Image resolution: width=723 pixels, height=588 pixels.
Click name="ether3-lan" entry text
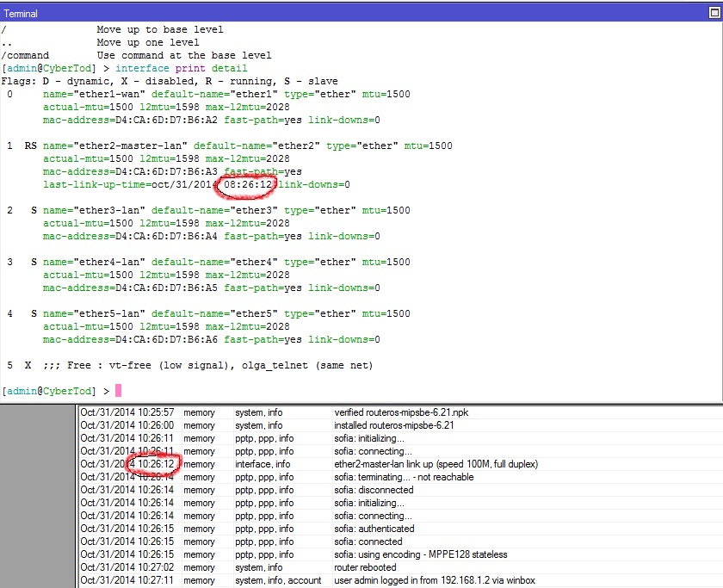coord(94,210)
